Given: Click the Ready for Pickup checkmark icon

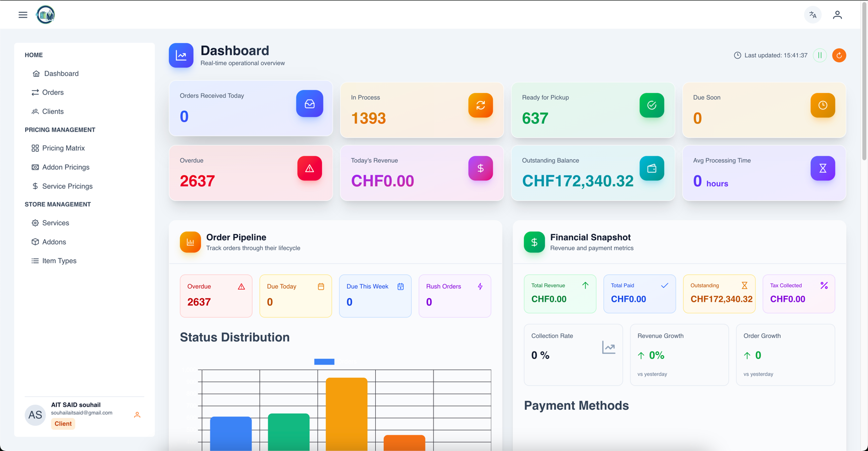Looking at the screenshot, I should coord(652,105).
